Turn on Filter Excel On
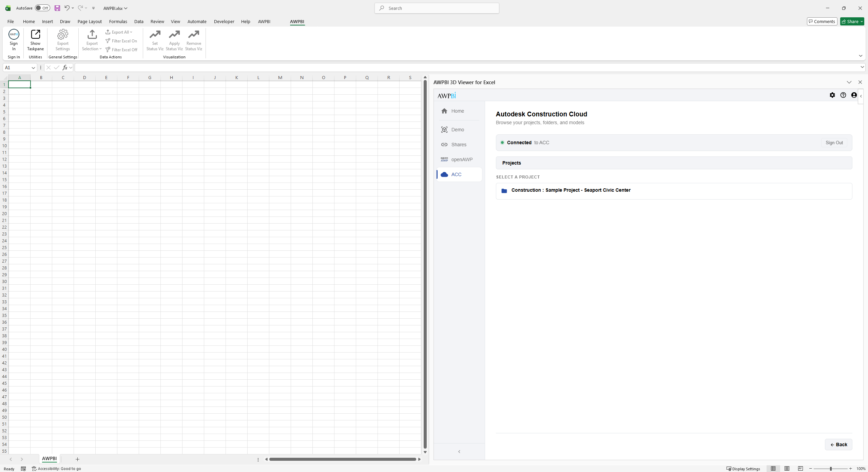868x472 pixels. (x=121, y=41)
